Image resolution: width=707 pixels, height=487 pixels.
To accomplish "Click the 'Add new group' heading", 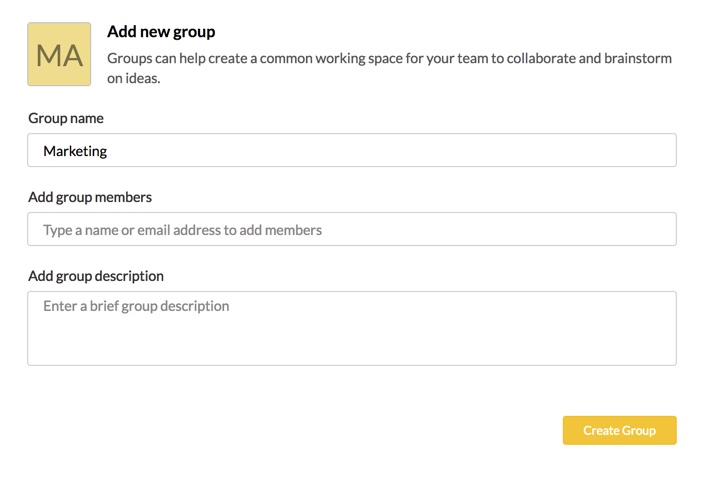I will (x=161, y=32).
